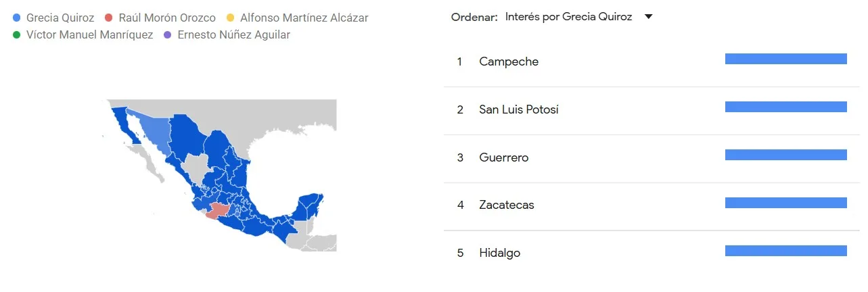
Task: Click the Hidalgo interest bar
Action: pyautogui.click(x=785, y=251)
